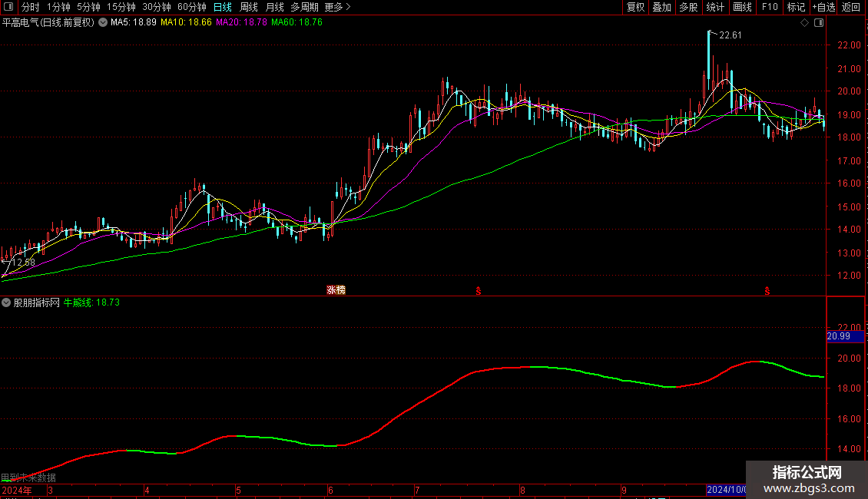Add stock with +自选 button
Image resolution: width=868 pixels, height=499 pixels.
[x=823, y=7]
